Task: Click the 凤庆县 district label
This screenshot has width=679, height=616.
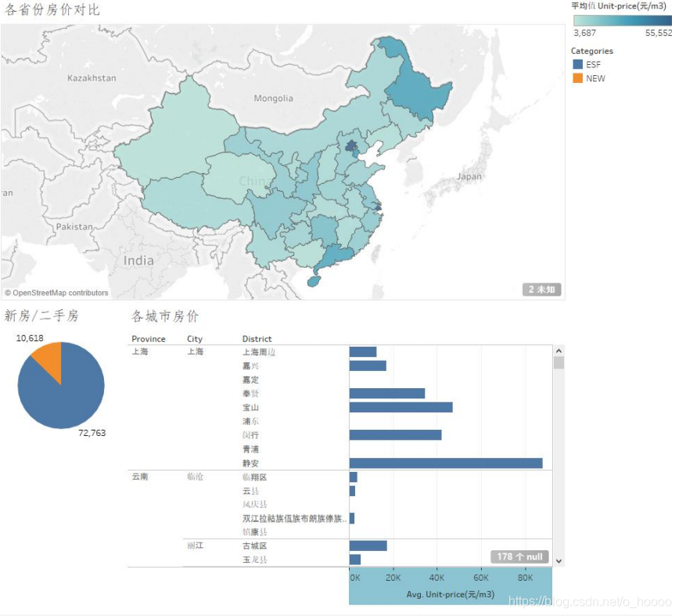Action: [x=255, y=504]
